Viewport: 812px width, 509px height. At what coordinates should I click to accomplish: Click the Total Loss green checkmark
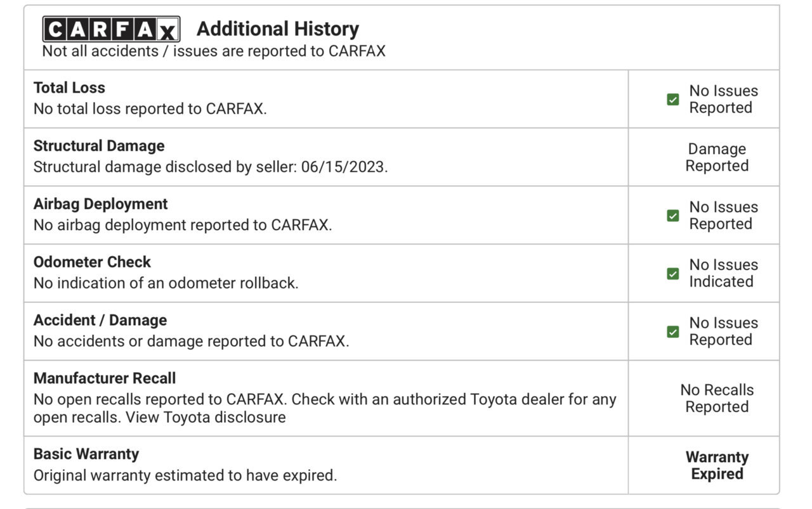click(673, 100)
